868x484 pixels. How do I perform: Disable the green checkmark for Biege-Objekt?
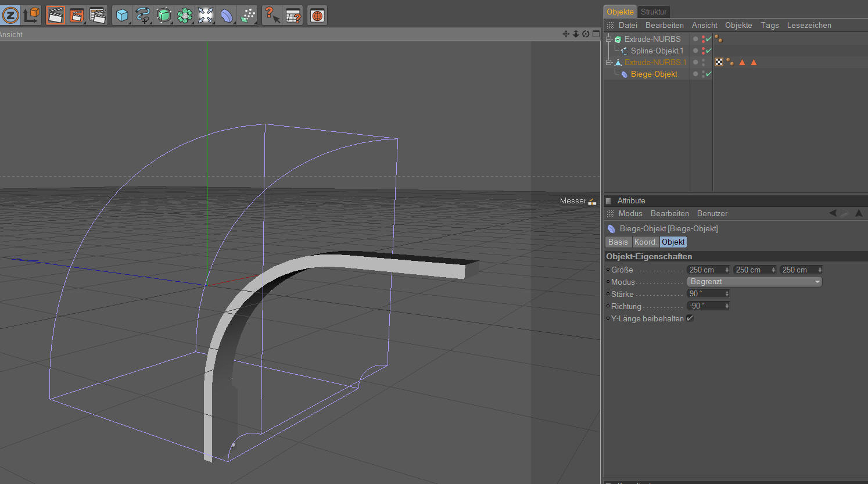pyautogui.click(x=709, y=74)
